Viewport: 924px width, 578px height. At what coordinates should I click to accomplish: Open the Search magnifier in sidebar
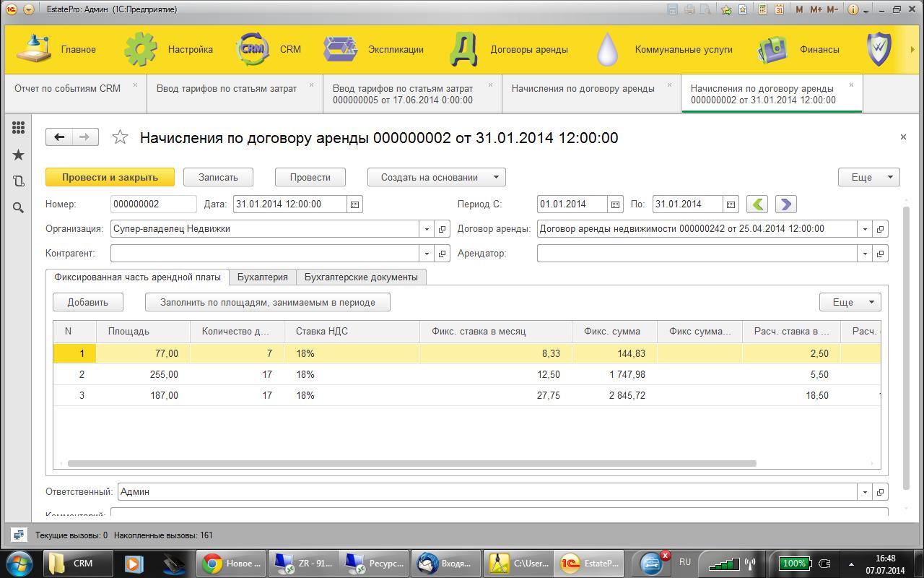pos(19,208)
